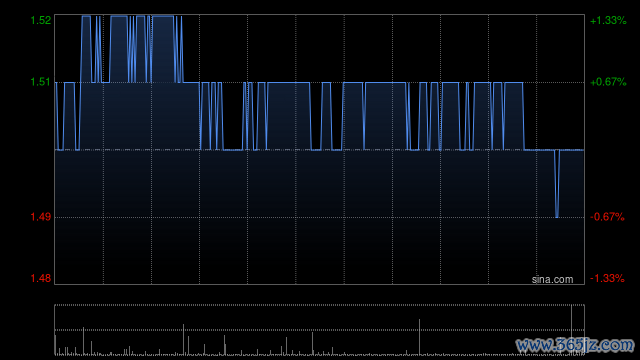Click the long 1.51 plateau mid-chart
This screenshot has width=640, height=360.
point(289,83)
